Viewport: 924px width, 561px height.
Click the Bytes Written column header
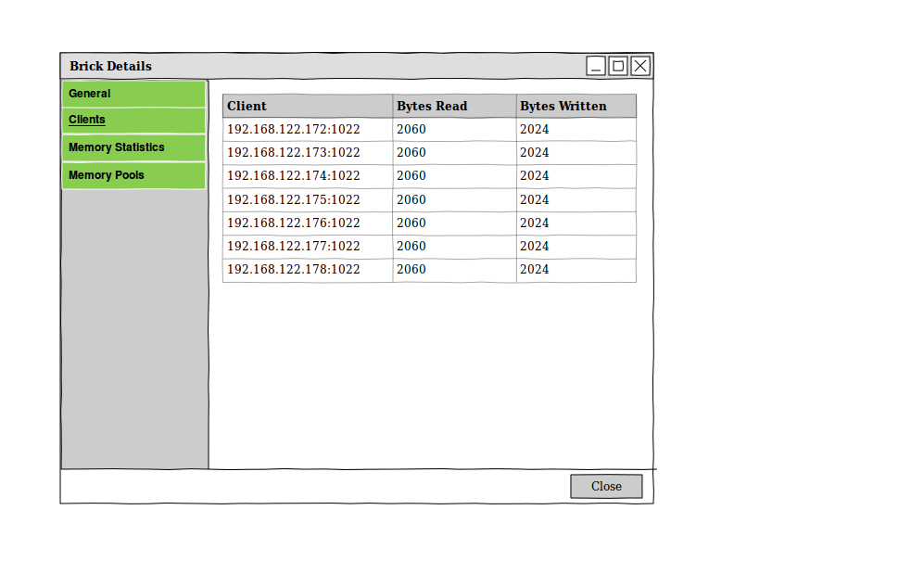coord(576,106)
